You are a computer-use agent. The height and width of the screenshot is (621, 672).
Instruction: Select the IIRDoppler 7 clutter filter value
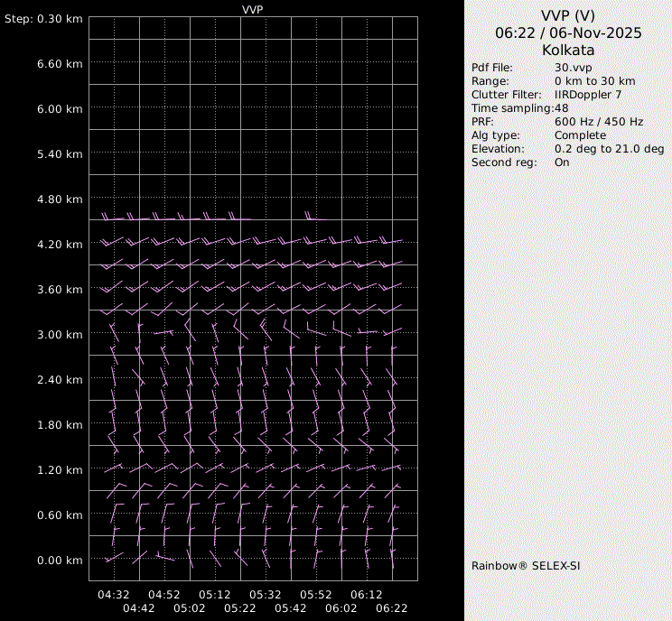588,95
